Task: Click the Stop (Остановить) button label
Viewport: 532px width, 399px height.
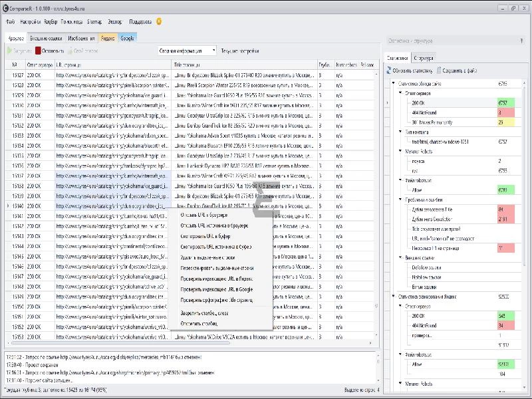Action: (53, 51)
